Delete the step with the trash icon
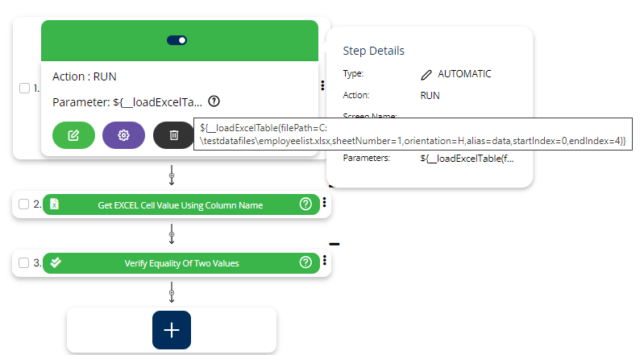This screenshot has width=644, height=355. (173, 135)
